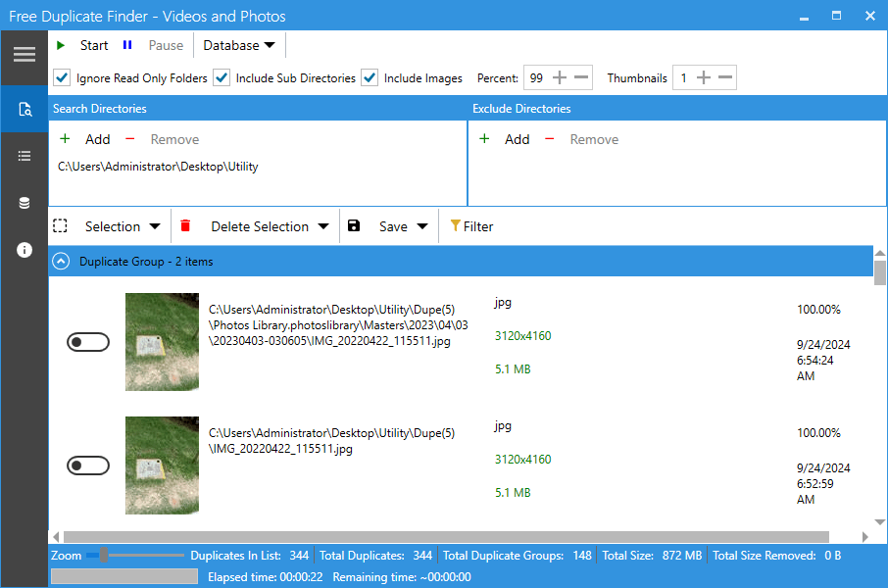Select the file search sidebar icon
Screen dimensions: 888x588
[25, 109]
